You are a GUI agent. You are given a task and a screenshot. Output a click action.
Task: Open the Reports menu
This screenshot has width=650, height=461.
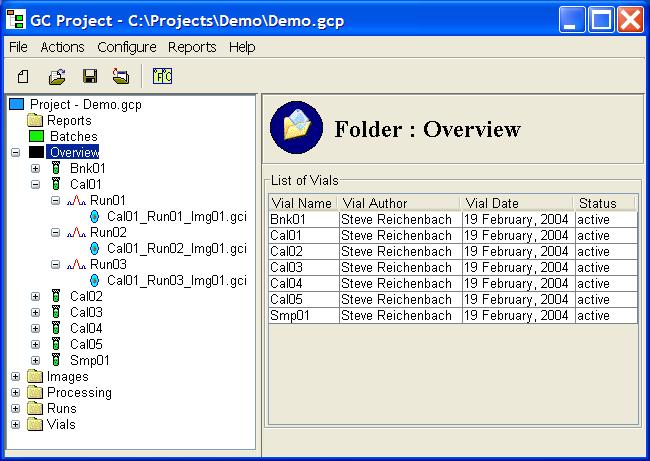click(x=192, y=47)
